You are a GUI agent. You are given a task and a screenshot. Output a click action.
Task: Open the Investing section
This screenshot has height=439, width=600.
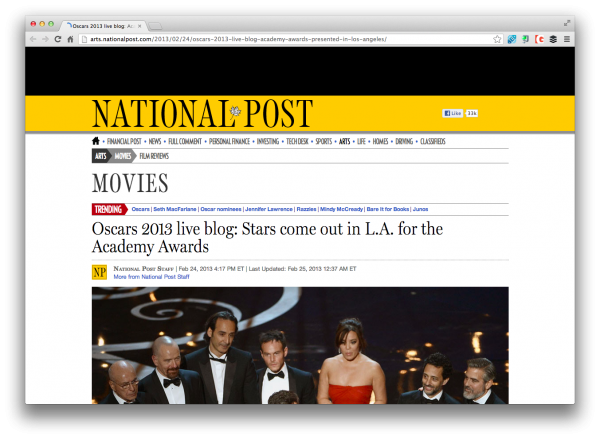[268, 141]
